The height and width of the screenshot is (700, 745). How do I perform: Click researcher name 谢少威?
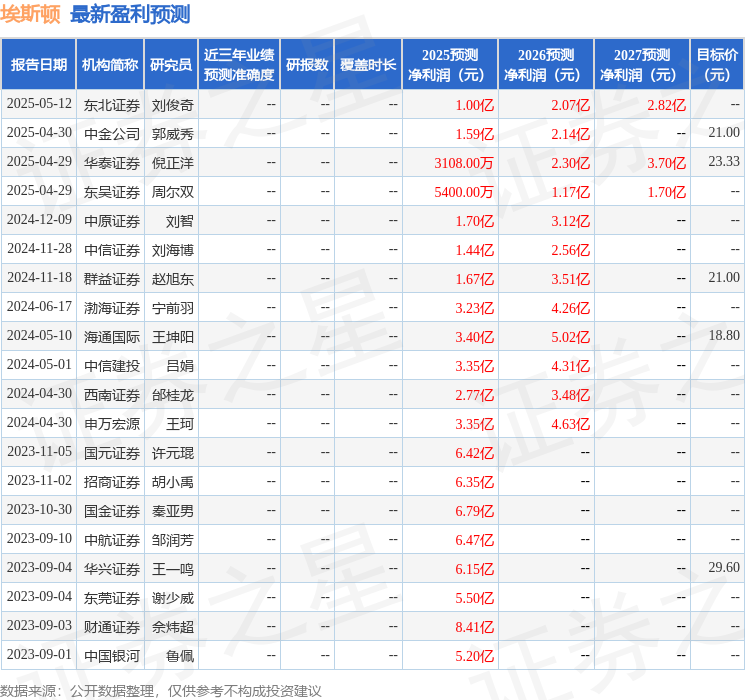pyautogui.click(x=172, y=598)
